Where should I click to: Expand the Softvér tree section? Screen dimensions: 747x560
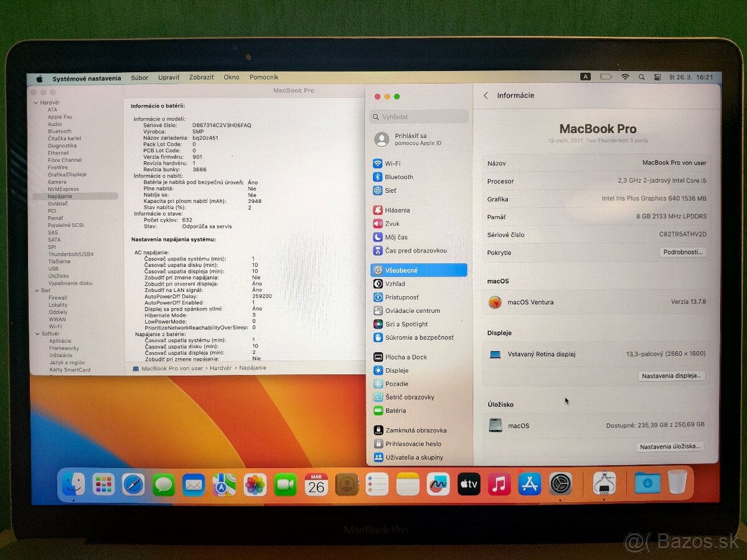coord(37,334)
